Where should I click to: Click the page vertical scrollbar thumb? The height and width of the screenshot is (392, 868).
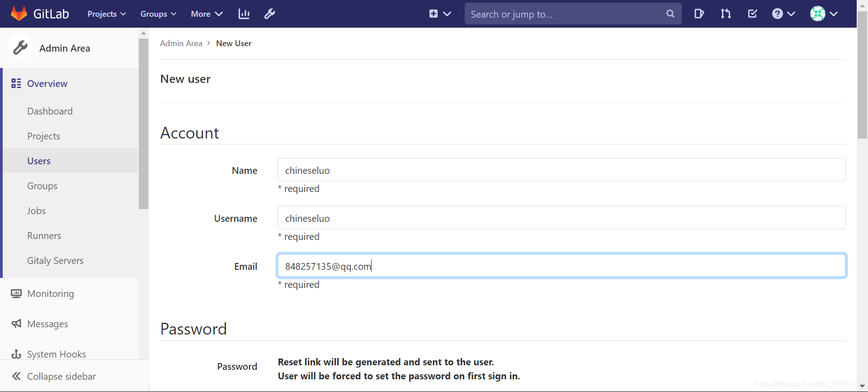[x=862, y=75]
